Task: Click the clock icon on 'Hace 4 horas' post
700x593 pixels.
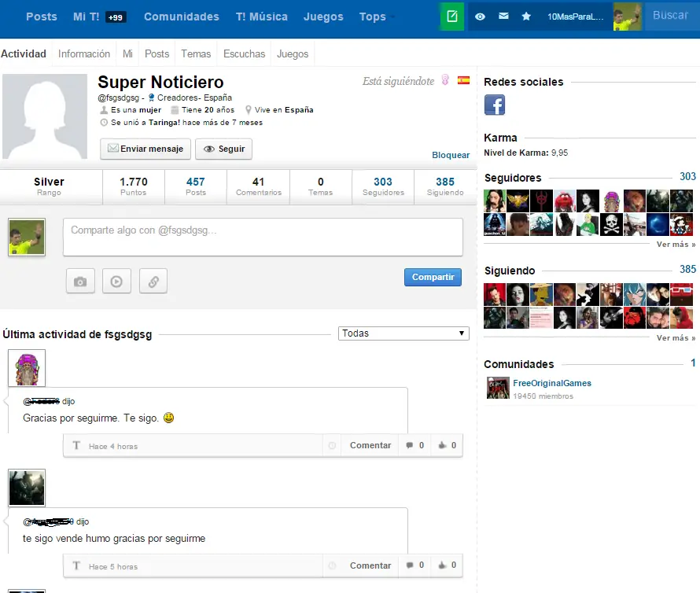Action: [332, 446]
